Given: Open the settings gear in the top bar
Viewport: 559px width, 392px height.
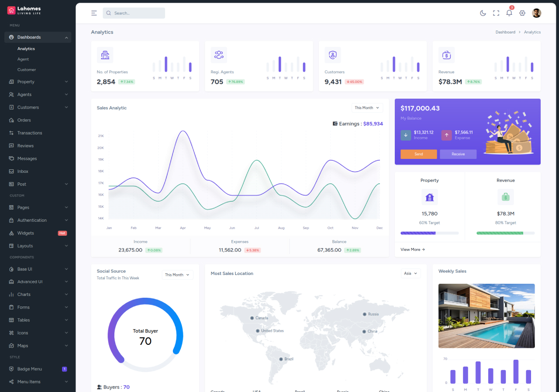Looking at the screenshot, I should point(522,13).
